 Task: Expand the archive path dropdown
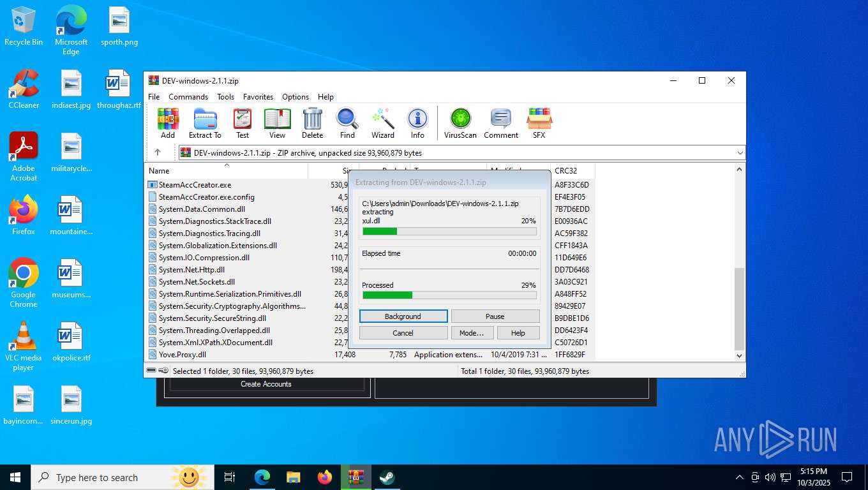tap(740, 153)
